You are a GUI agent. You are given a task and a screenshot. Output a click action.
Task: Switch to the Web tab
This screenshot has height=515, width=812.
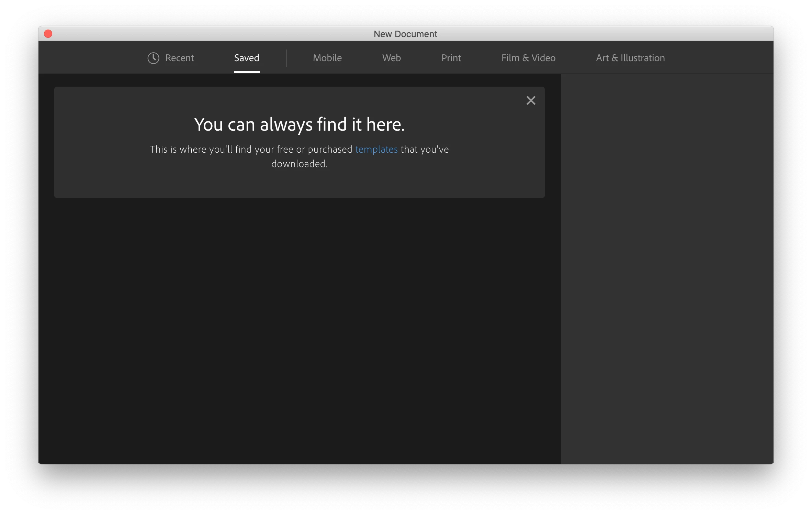(391, 58)
